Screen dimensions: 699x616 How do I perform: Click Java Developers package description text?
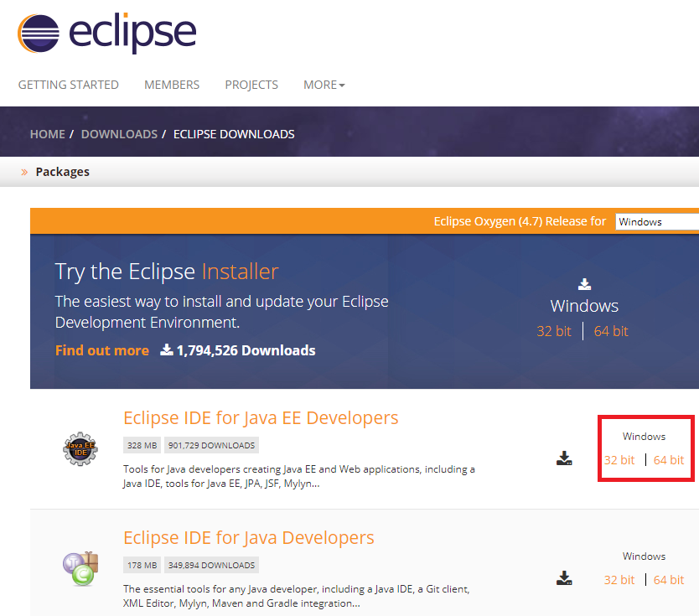tap(297, 596)
